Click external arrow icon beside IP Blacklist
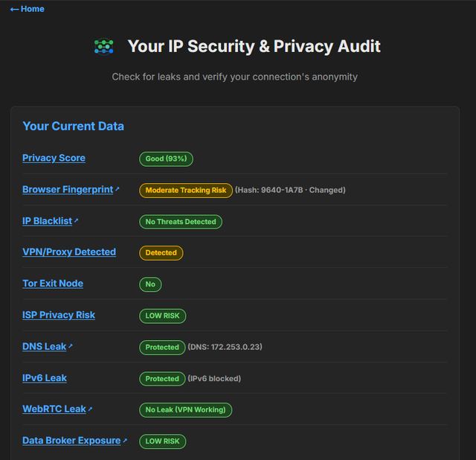 pyautogui.click(x=76, y=220)
